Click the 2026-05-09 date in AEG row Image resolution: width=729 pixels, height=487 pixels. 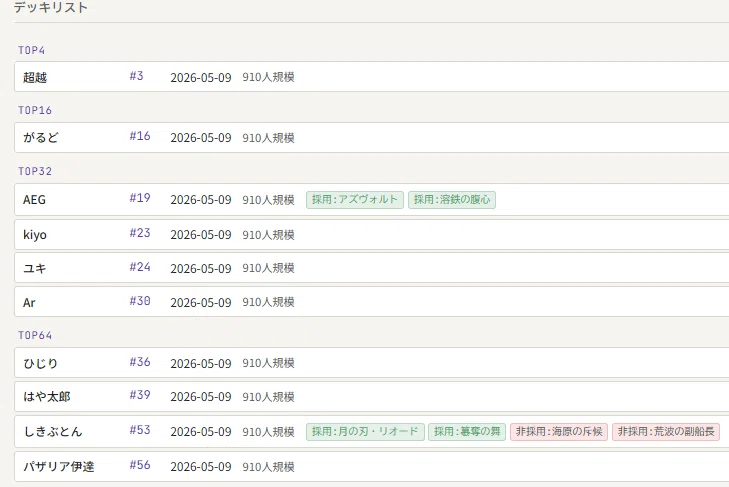click(x=201, y=200)
